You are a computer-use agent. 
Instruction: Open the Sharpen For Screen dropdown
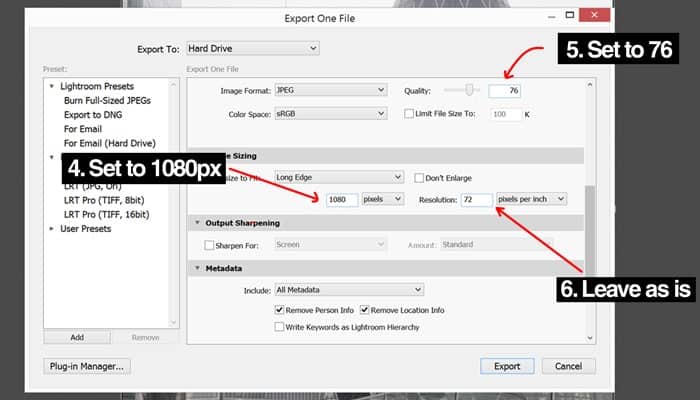coord(330,245)
